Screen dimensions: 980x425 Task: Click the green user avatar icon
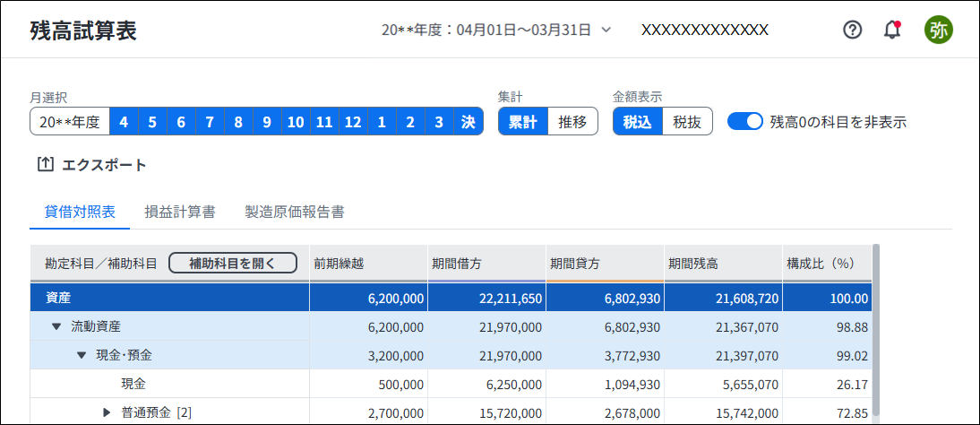click(x=939, y=30)
